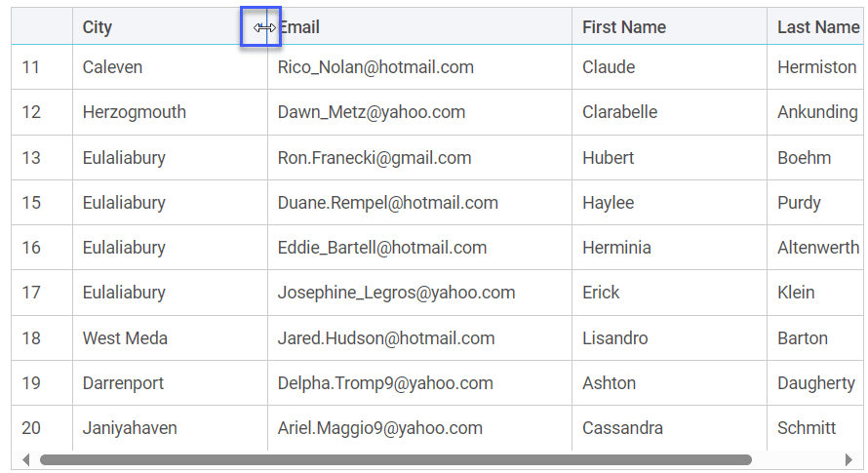Click the Josephine_Legros@yahoo.com cell

pyautogui.click(x=396, y=293)
